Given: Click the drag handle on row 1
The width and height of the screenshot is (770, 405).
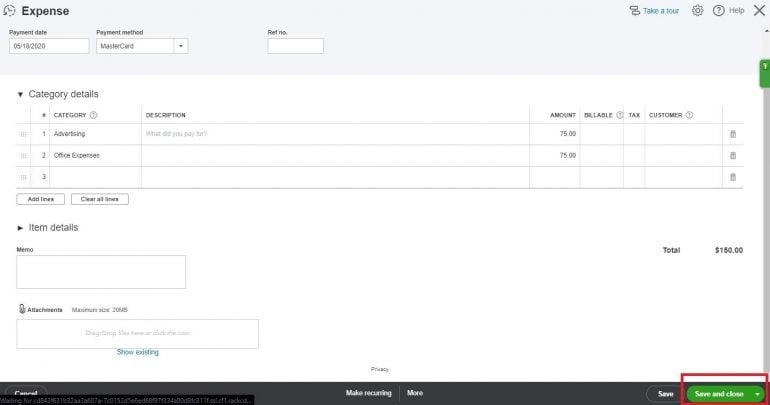Looking at the screenshot, I should [23, 133].
